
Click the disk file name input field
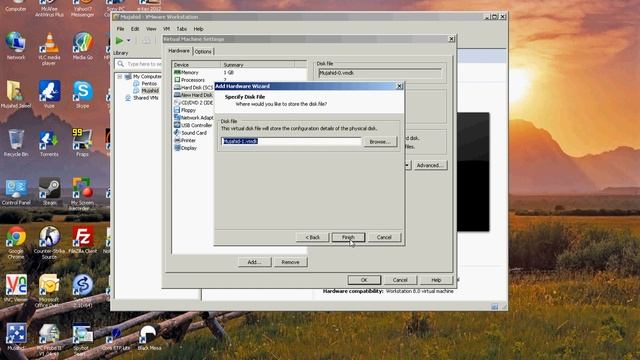291,141
